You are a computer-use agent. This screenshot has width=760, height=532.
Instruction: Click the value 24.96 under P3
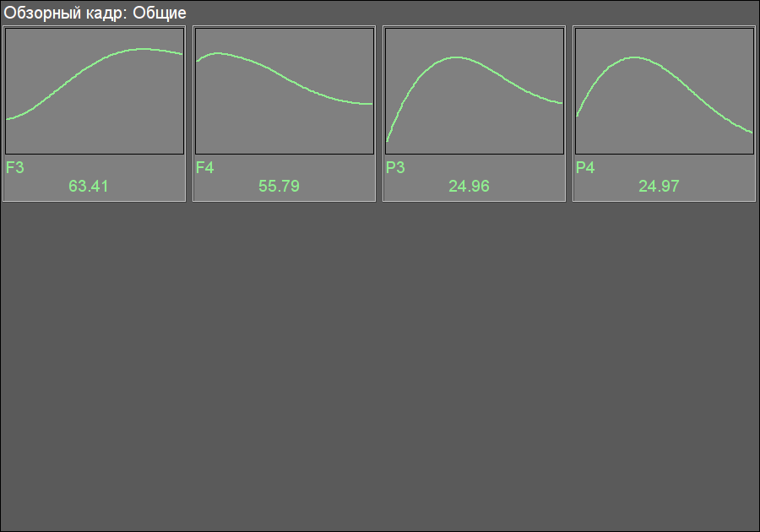click(469, 186)
